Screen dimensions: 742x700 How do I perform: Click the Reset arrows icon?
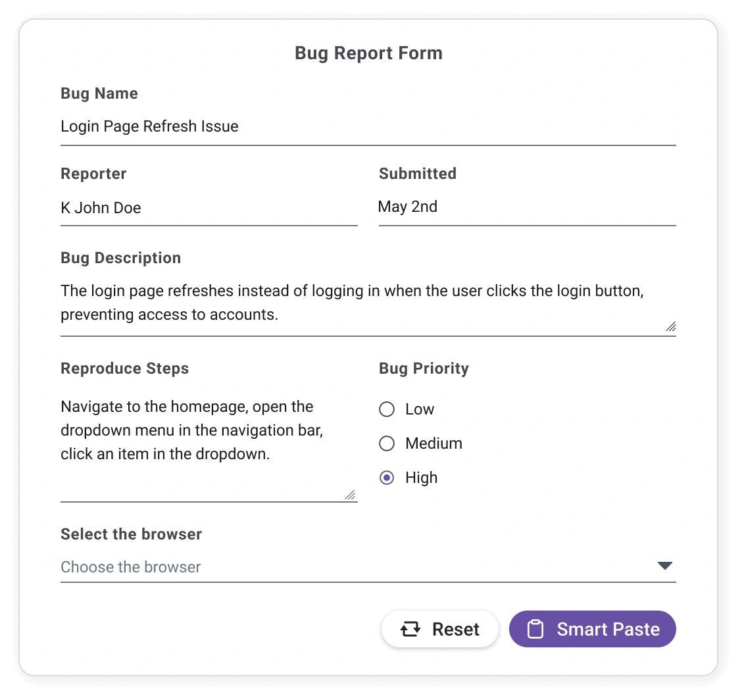point(410,630)
